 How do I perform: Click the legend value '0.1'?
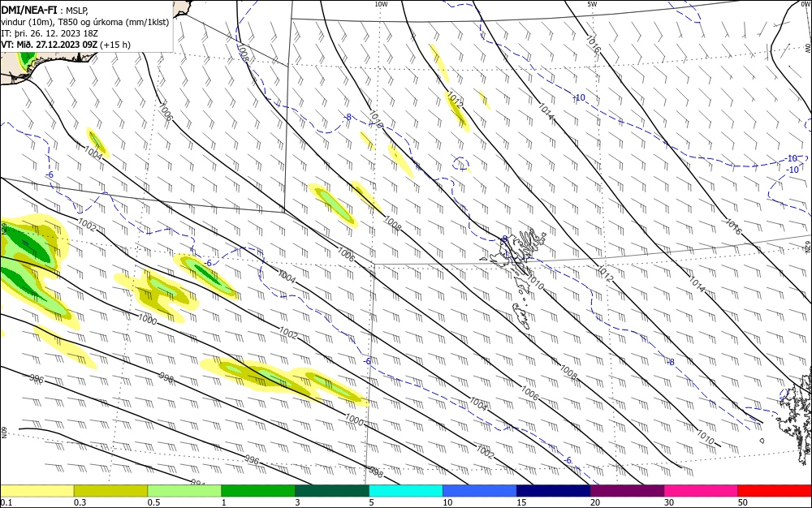pos(6,502)
